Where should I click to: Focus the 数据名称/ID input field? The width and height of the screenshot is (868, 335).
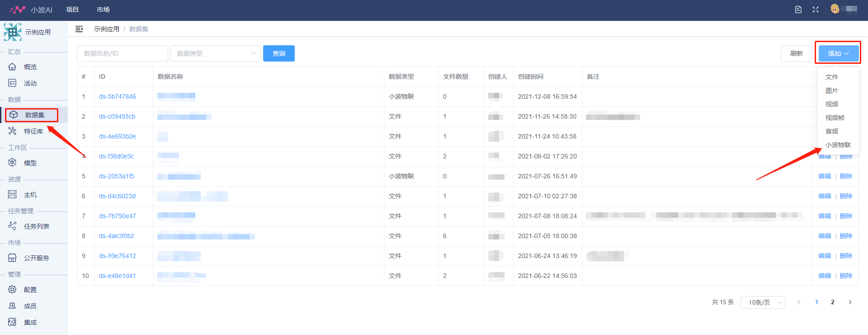point(123,53)
